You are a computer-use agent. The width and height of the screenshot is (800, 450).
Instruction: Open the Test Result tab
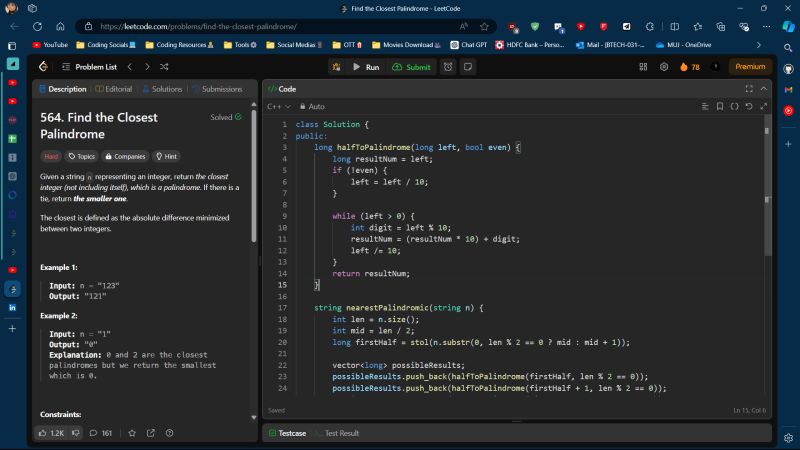337,433
